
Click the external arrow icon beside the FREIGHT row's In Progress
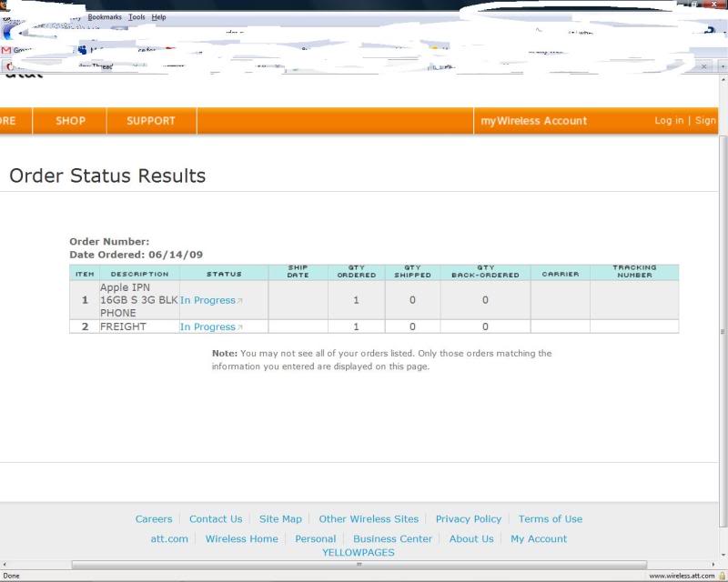click(239, 327)
